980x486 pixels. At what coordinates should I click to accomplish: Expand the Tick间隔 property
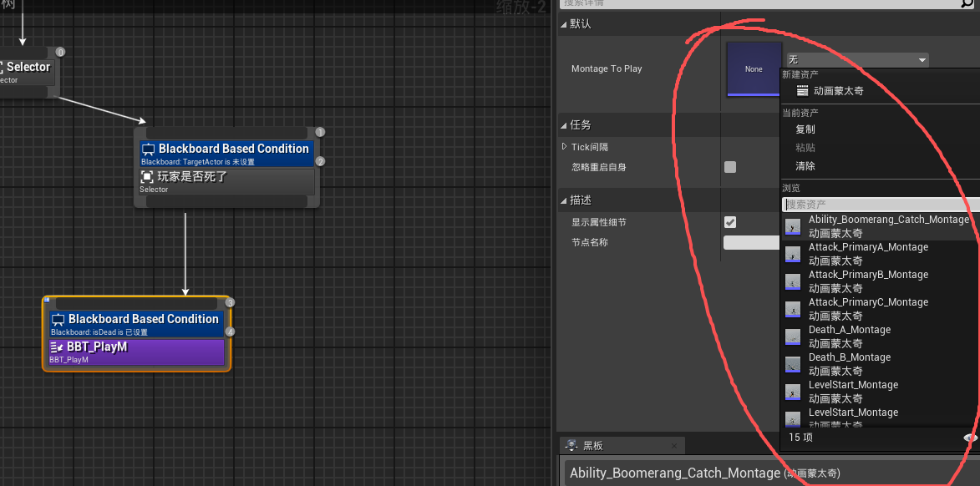click(566, 147)
